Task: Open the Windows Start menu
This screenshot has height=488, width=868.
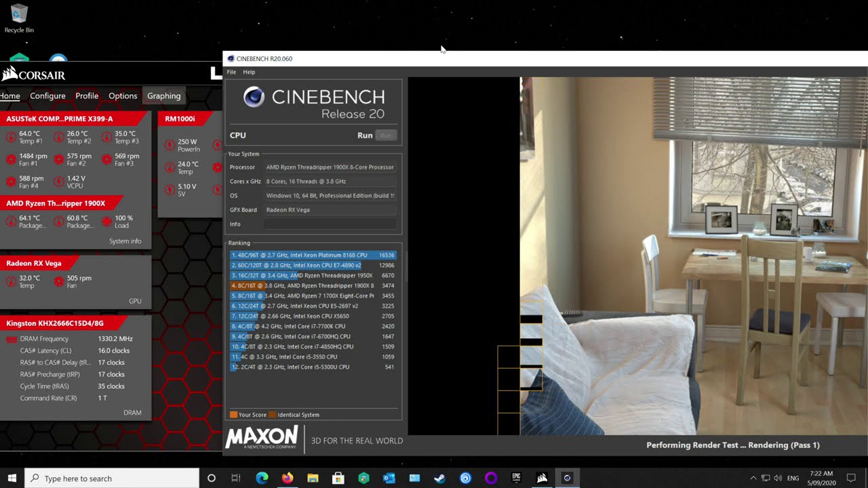Action: tap(12, 478)
